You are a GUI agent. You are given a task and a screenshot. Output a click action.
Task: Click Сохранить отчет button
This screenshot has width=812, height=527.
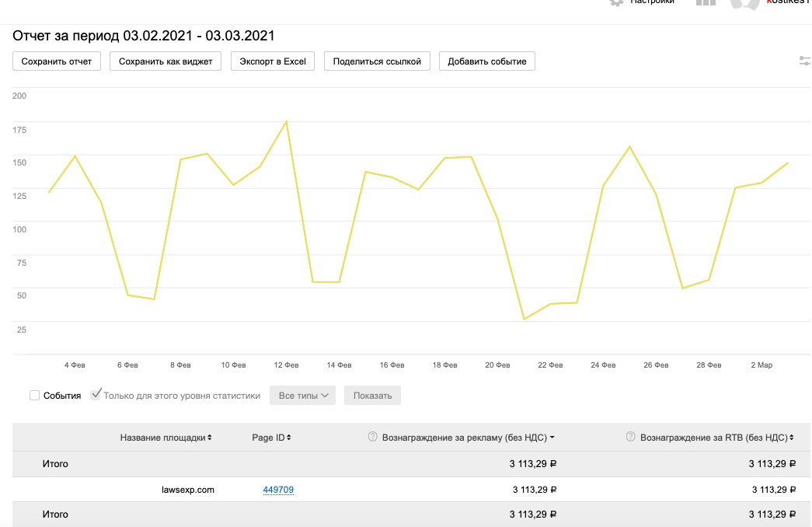[57, 61]
